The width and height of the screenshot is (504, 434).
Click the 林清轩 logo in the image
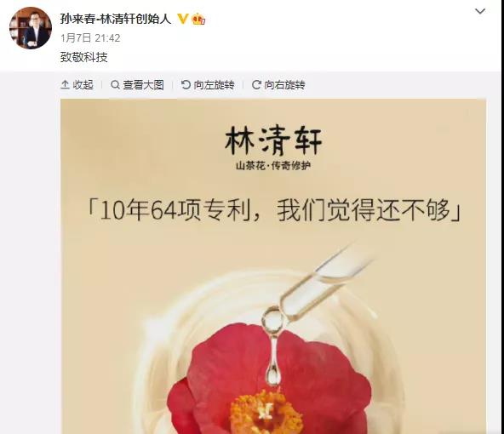[x=273, y=140]
